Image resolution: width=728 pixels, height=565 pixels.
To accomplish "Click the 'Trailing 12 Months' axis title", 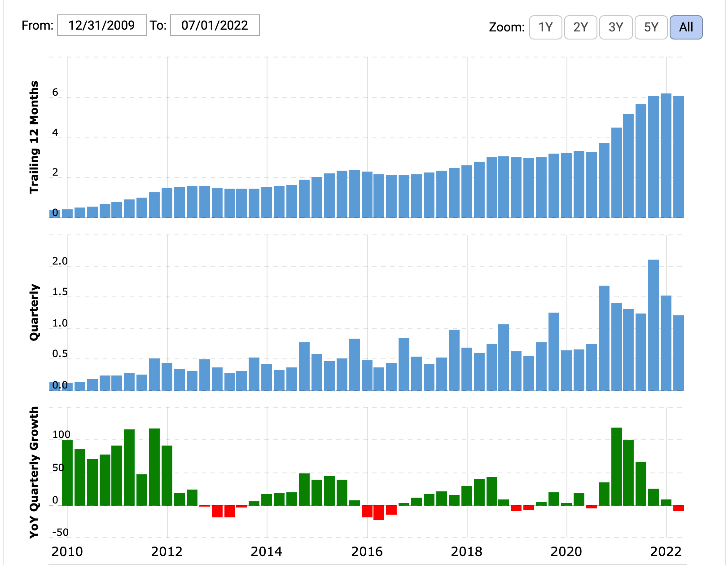I will (x=34, y=137).
